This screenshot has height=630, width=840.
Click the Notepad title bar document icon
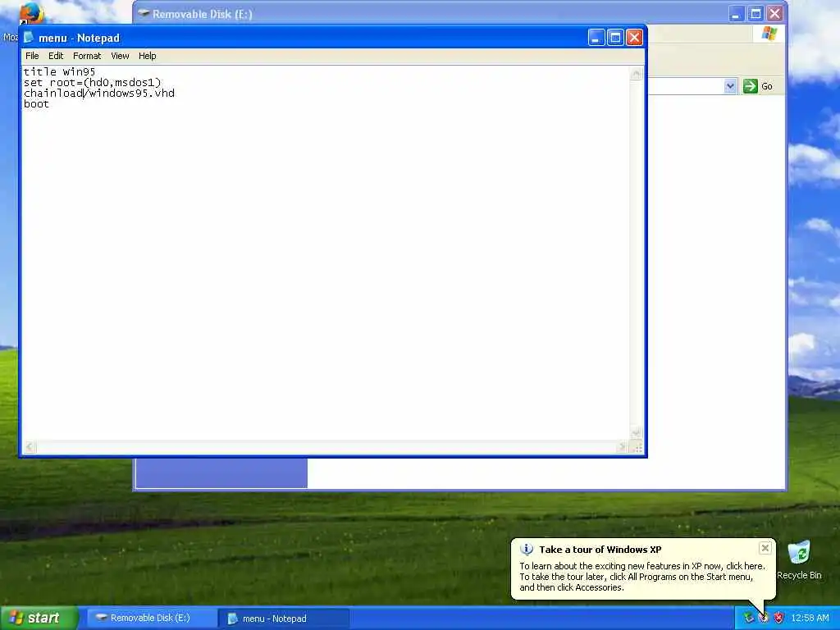click(x=29, y=38)
